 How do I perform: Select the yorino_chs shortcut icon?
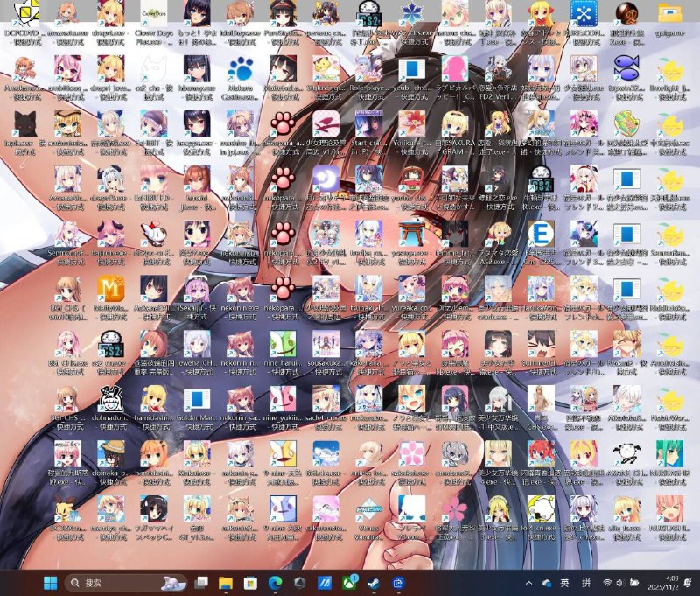click(411, 179)
